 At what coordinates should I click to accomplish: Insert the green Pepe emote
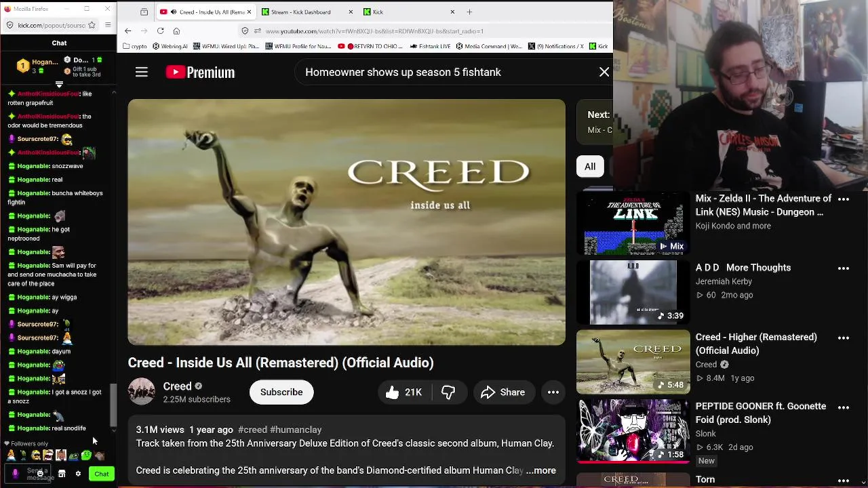[x=74, y=455]
